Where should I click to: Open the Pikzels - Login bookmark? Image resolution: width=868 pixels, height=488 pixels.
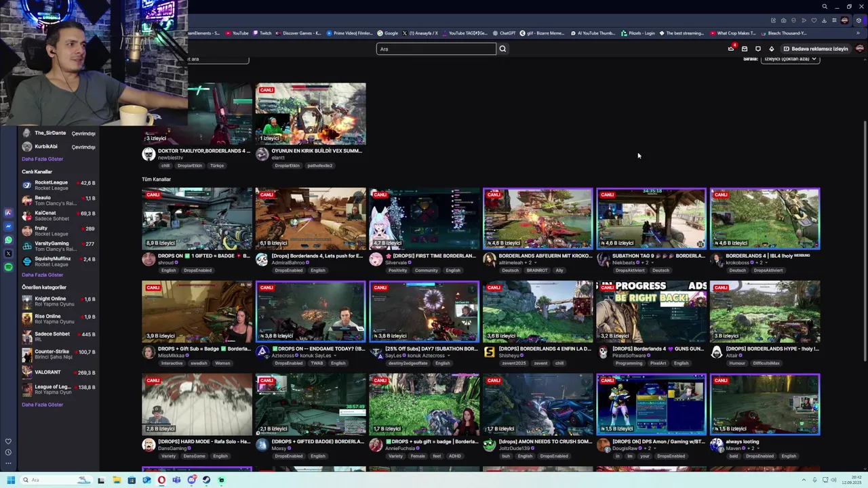pyautogui.click(x=638, y=33)
